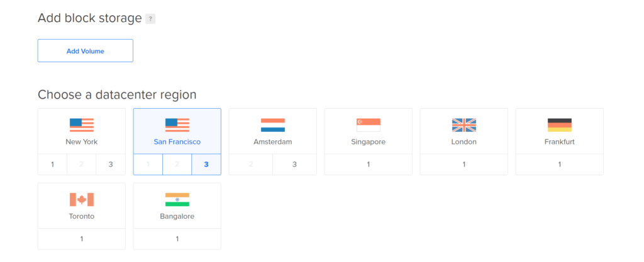Select New York datacenter 1
The height and width of the screenshot is (262, 644).
(x=53, y=165)
